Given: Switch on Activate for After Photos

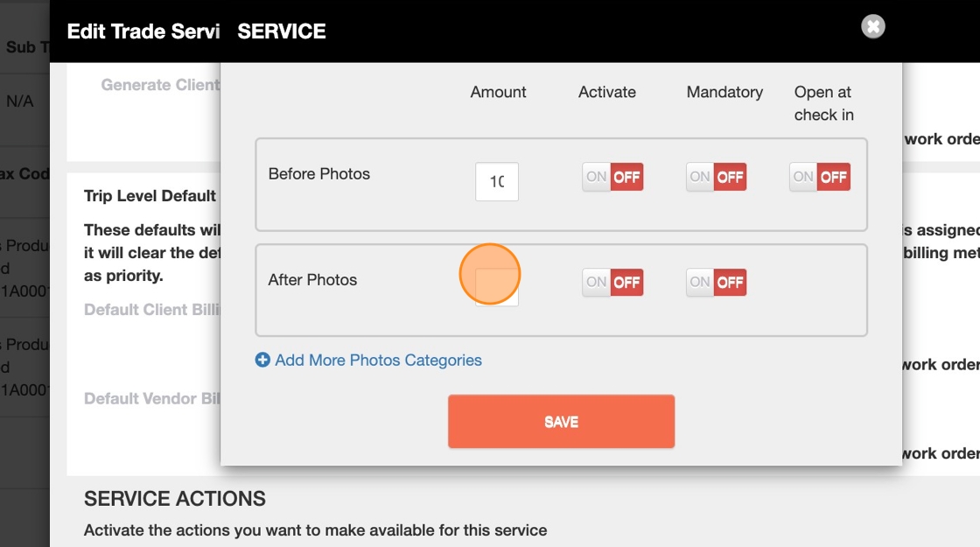Looking at the screenshot, I should [612, 282].
